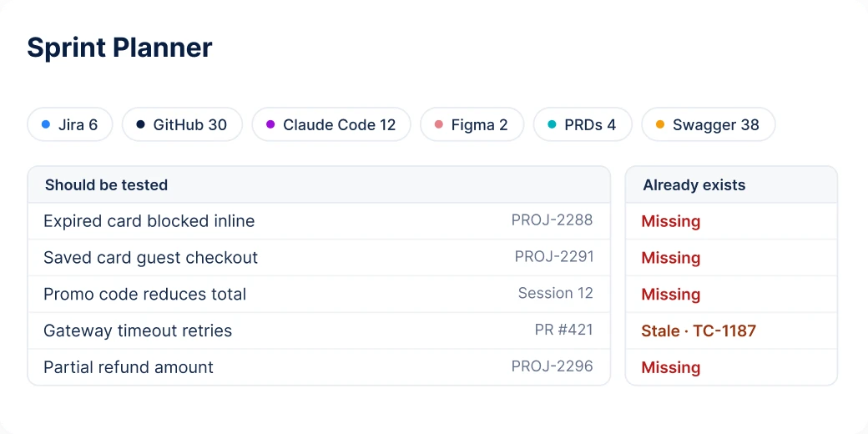This screenshot has width=868, height=434.
Task: Open the Saved card guest checkout row
Action: 319,257
